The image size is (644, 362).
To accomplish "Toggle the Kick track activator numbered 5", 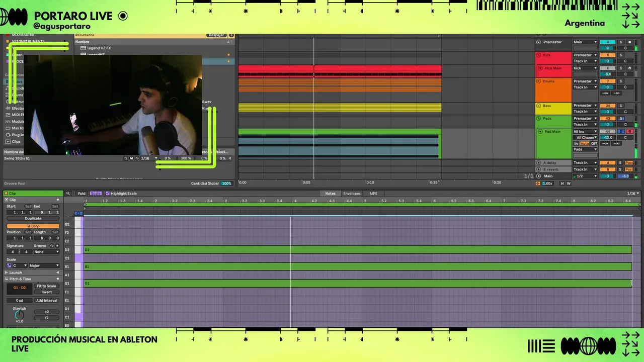I will 608,55.
